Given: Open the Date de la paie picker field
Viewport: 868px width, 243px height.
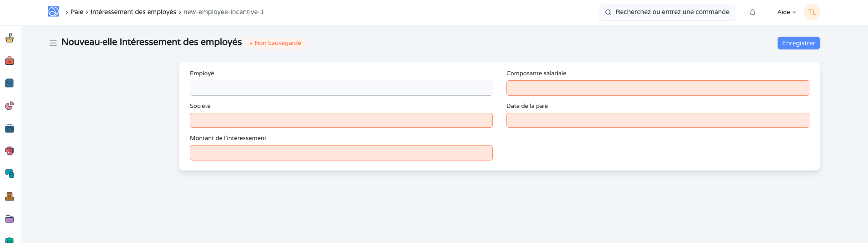Looking at the screenshot, I should pos(657,121).
